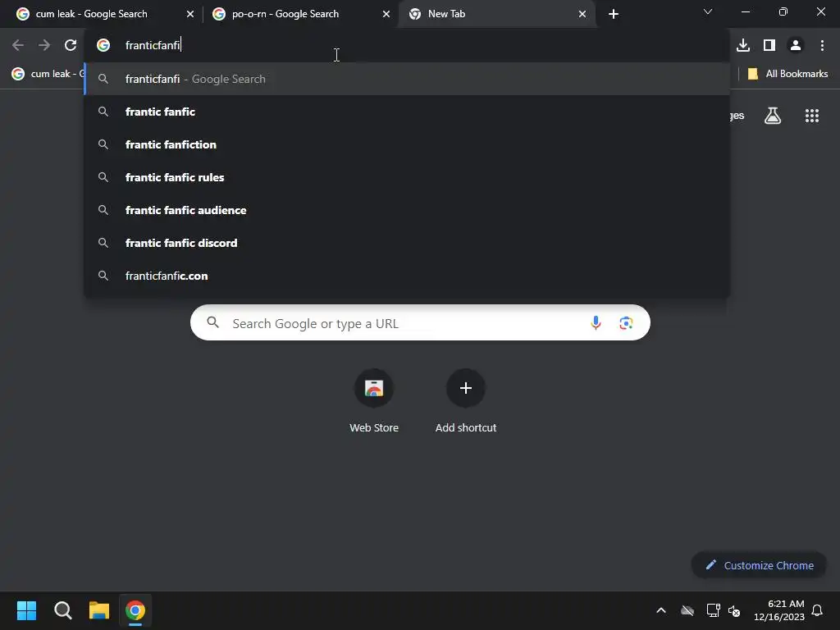This screenshot has height=630, width=840.
Task: Close the New Tab tab
Action: pos(582,14)
